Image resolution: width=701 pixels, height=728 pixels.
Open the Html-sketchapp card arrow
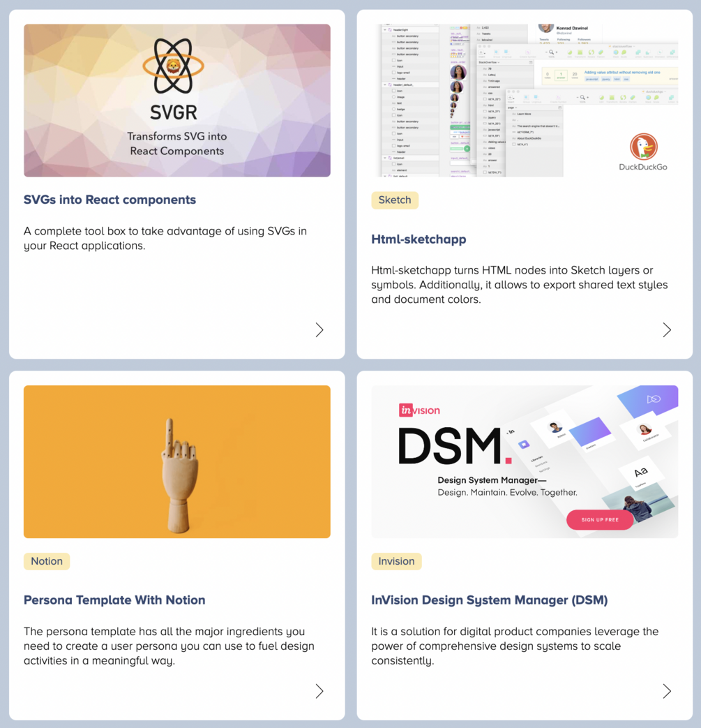667,330
